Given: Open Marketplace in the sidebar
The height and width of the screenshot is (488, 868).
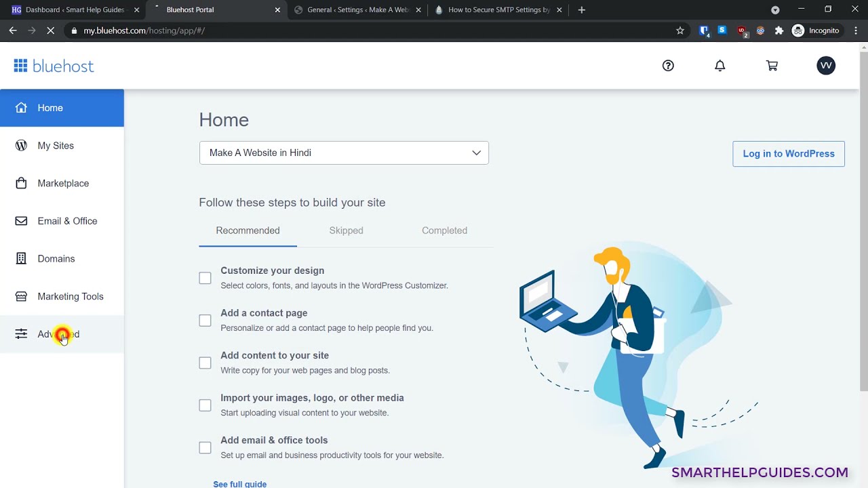Looking at the screenshot, I should (62, 183).
